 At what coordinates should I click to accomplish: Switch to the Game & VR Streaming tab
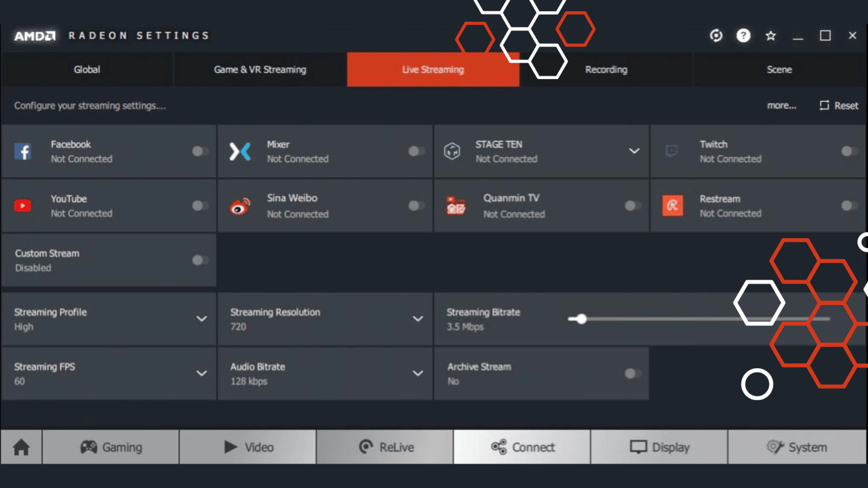260,69
